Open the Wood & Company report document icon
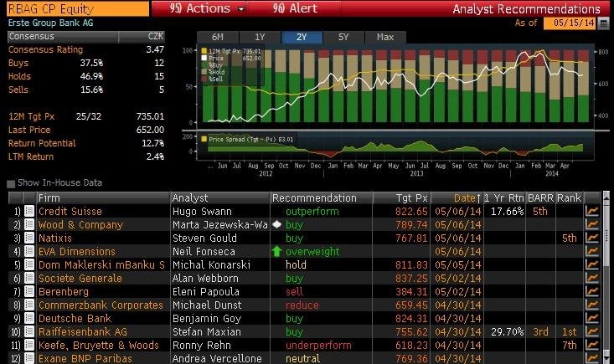This screenshot has width=614, height=364. tap(29, 224)
